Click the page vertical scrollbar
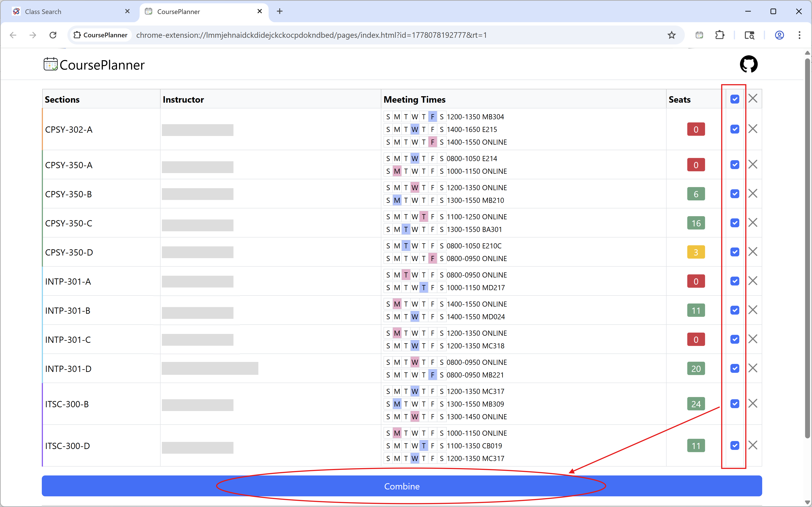 click(807, 248)
